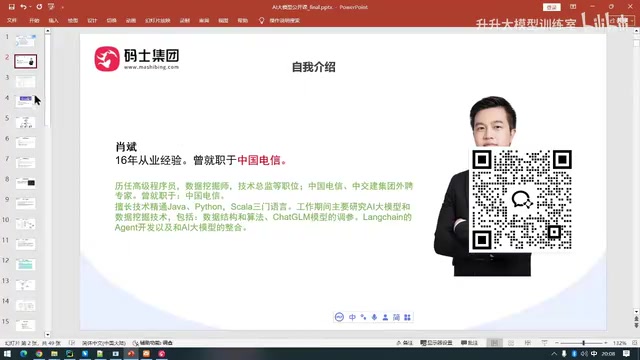Click the 中国电信 red text on slide
640x360 pixels.
click(x=259, y=160)
